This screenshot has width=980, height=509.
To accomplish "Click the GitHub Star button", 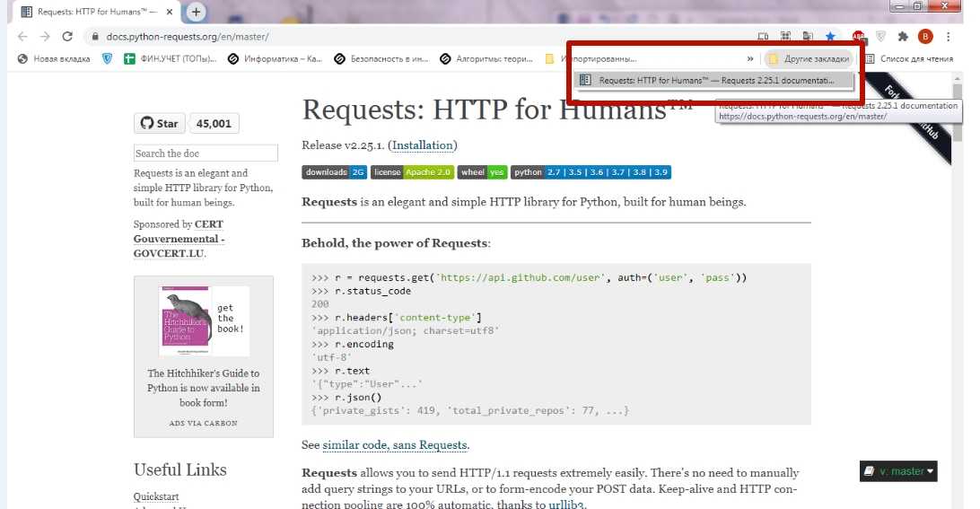I will point(159,124).
